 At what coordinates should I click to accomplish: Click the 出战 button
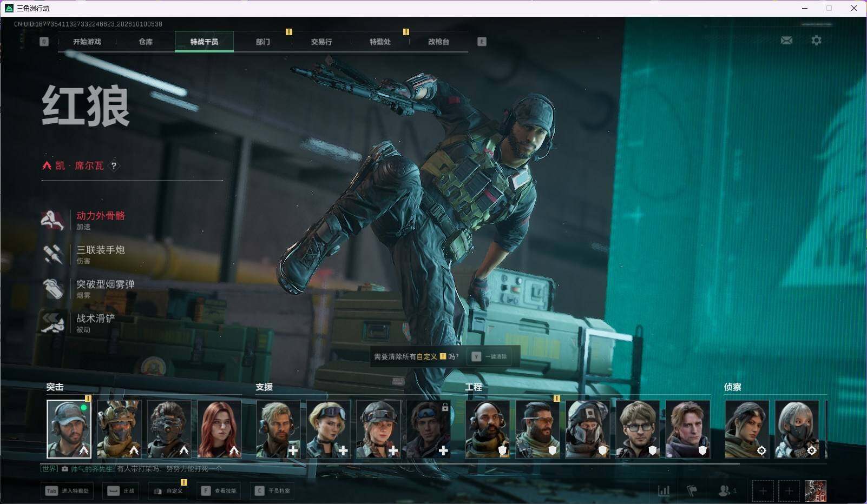pyautogui.click(x=121, y=490)
